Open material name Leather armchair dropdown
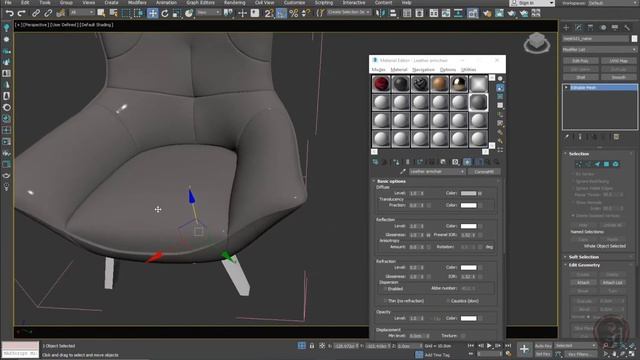640x360 pixels. pyautogui.click(x=437, y=172)
